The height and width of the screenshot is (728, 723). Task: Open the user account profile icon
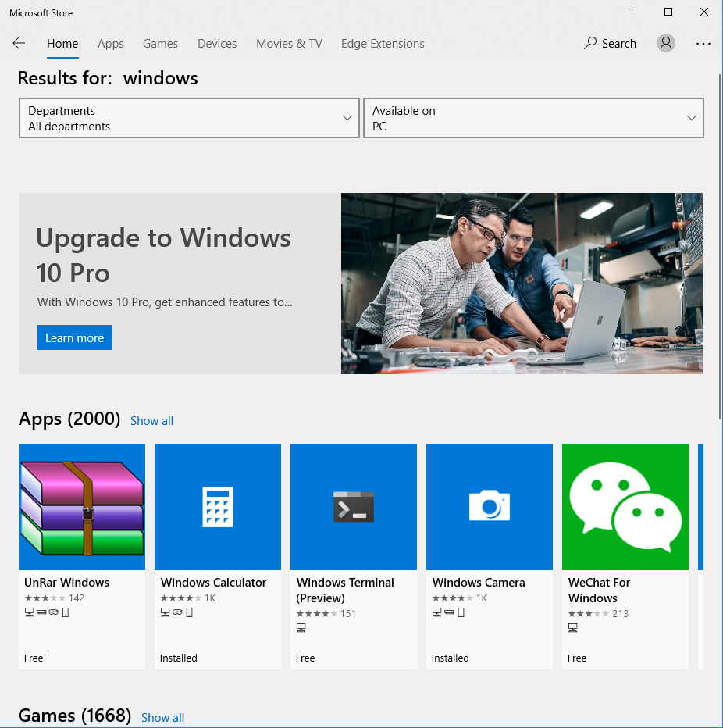coord(665,44)
